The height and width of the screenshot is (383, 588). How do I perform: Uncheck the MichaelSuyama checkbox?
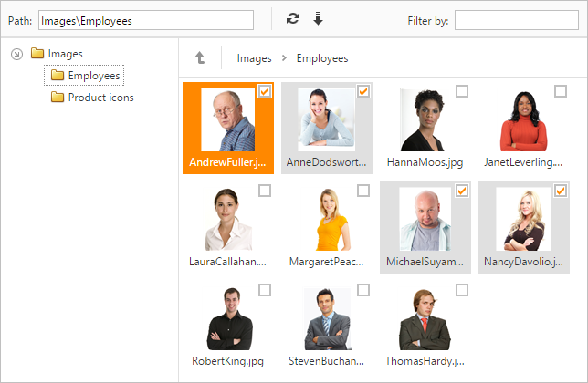point(462,191)
